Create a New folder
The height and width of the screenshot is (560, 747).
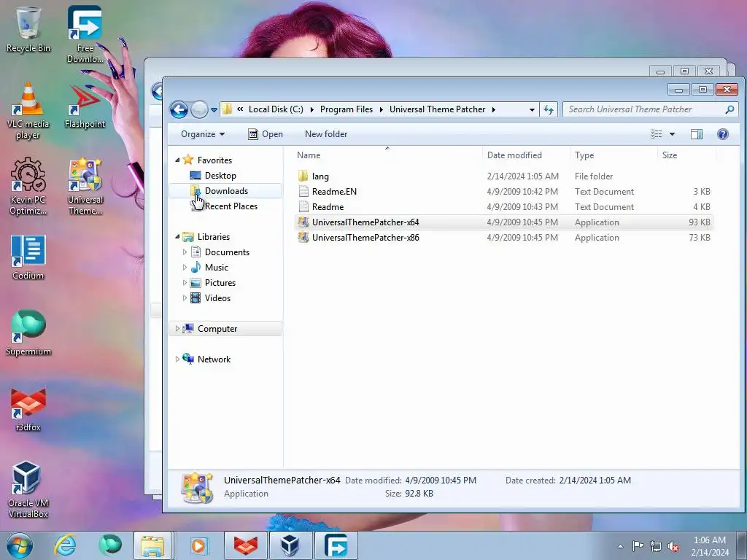click(x=326, y=134)
